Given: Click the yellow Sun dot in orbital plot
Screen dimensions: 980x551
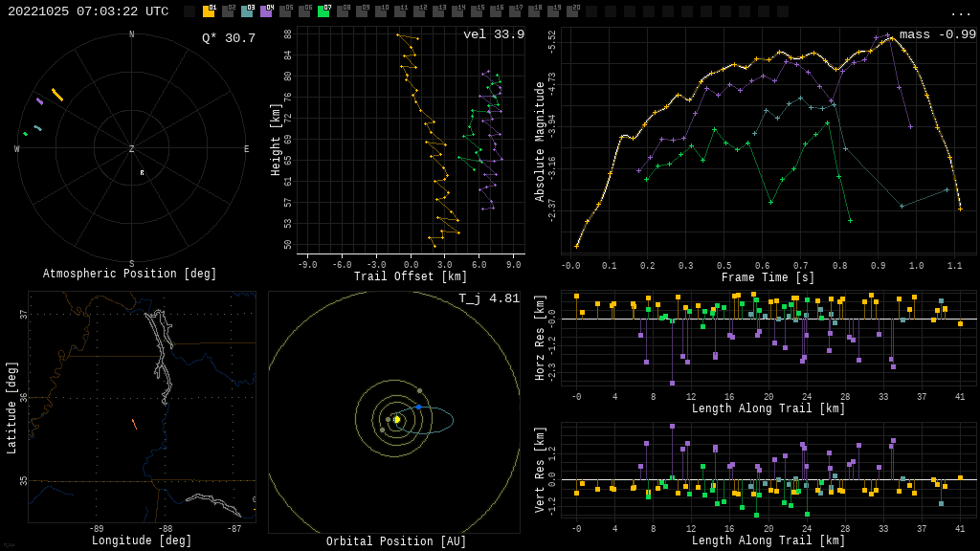Looking at the screenshot, I should coord(396,419).
